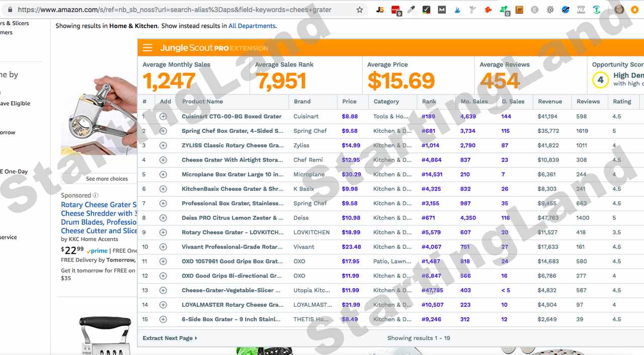Open OXO Good Grips Bi-directional product name
Screen dimensions: 644x355
(231, 276)
